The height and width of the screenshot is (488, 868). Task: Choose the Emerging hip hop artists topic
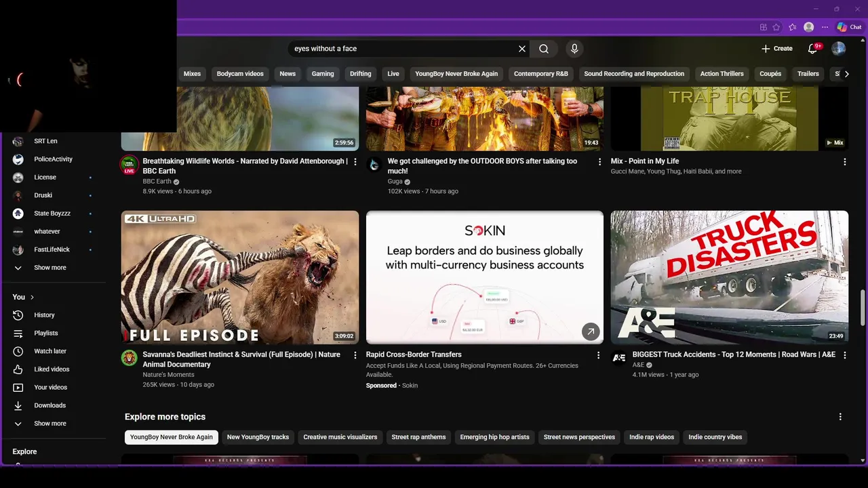coord(495,437)
